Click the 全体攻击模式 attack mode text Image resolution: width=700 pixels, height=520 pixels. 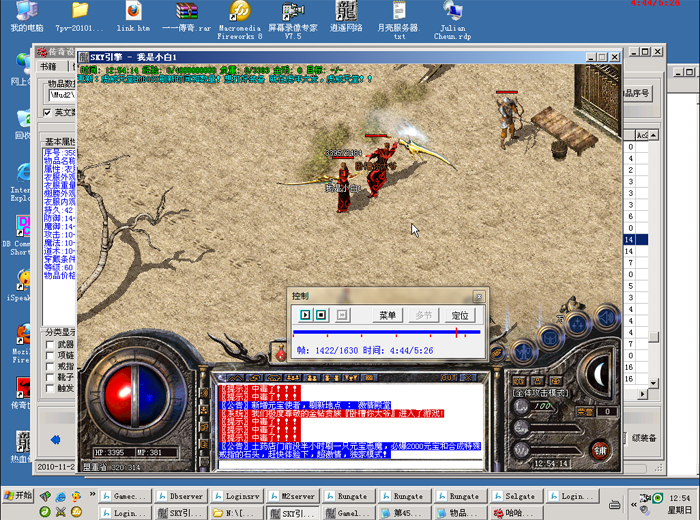(x=541, y=393)
